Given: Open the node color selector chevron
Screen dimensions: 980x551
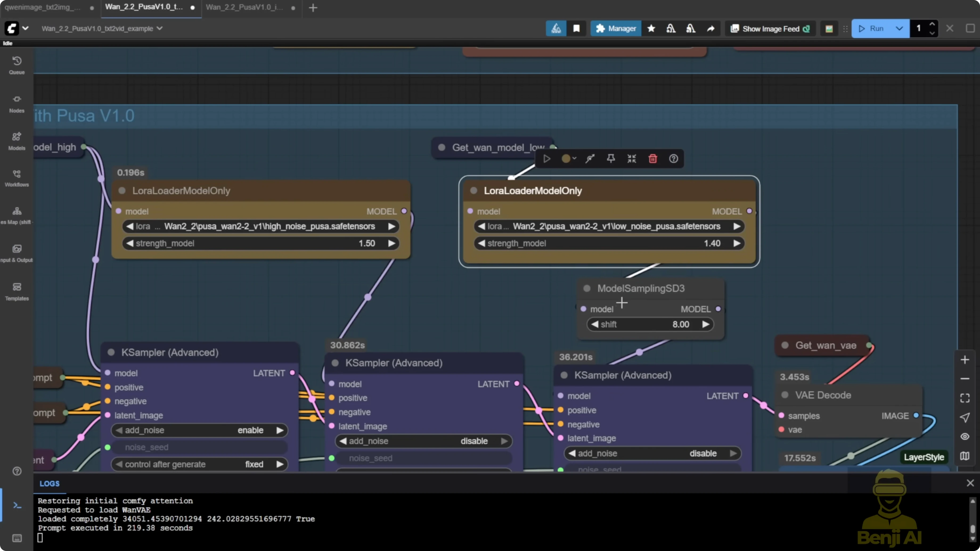Looking at the screenshot, I should coord(574,159).
